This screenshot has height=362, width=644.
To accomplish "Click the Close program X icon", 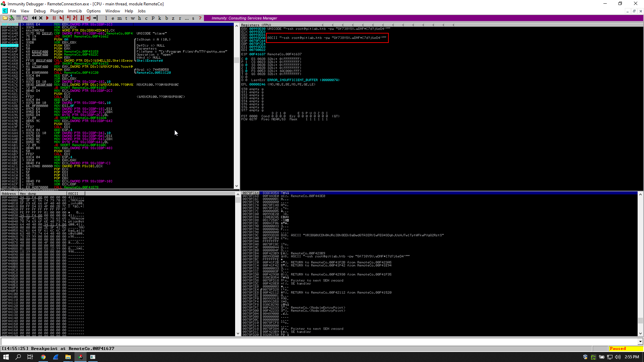I will (41, 18).
